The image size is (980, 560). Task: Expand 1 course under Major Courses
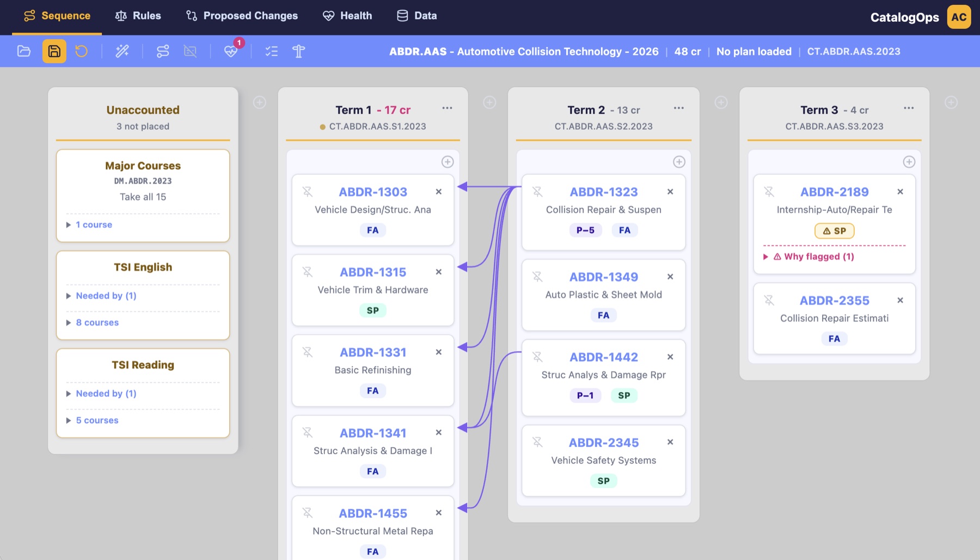(x=89, y=224)
